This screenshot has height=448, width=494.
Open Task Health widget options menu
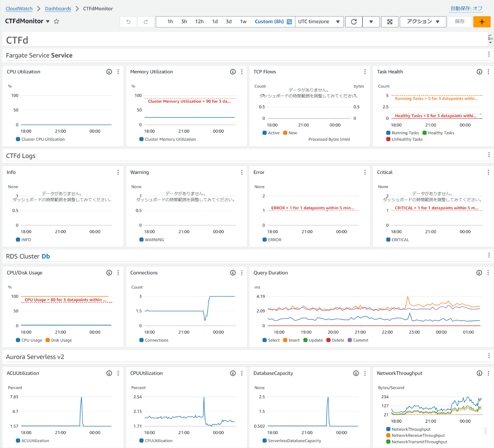pos(488,72)
